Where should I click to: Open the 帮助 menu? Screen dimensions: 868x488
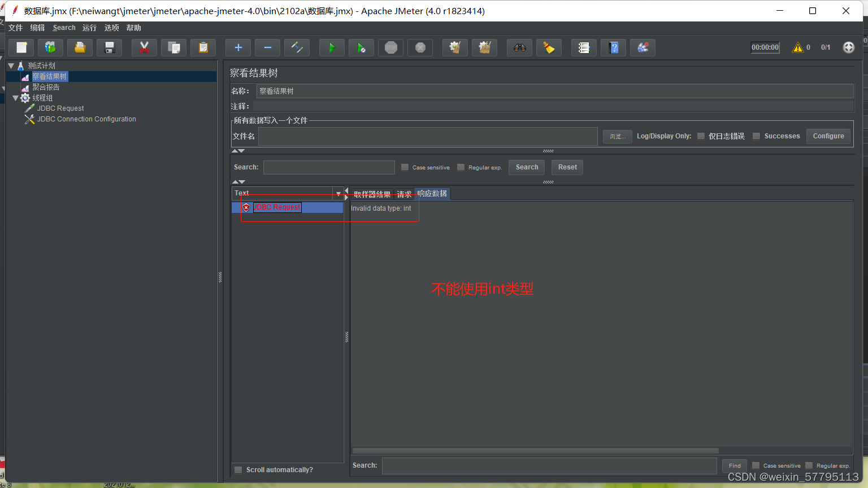[133, 28]
